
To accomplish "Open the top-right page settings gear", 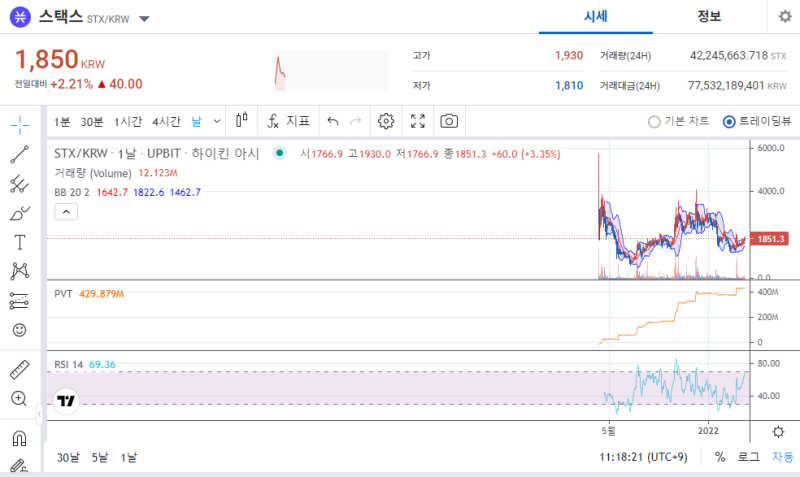I will pyautogui.click(x=785, y=16).
